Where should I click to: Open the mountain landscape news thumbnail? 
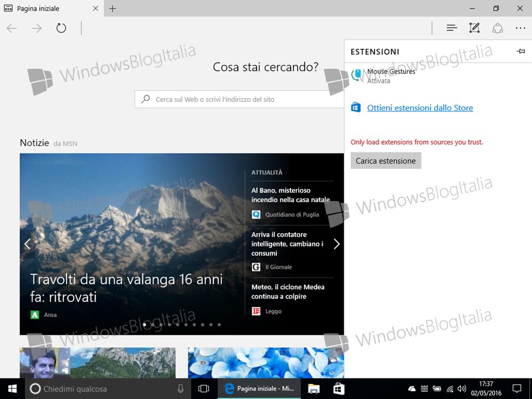98,362
